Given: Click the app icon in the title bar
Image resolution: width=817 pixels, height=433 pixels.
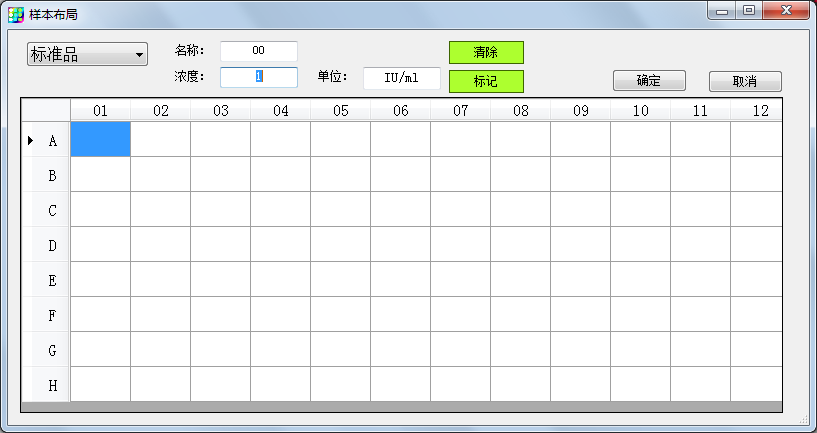Looking at the screenshot, I should point(16,15).
